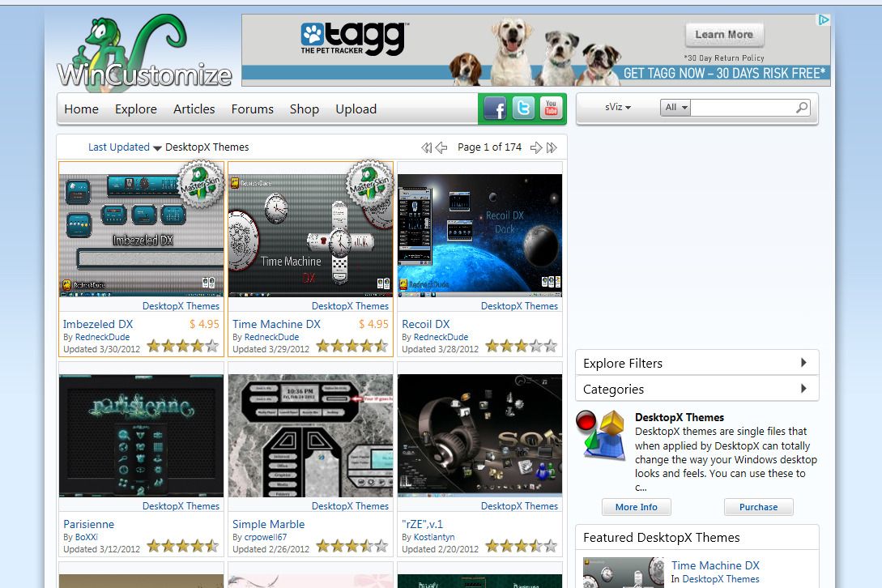The height and width of the screenshot is (588, 882).
Task: Open the Time Machine DX preview thumbnail
Action: 310,235
